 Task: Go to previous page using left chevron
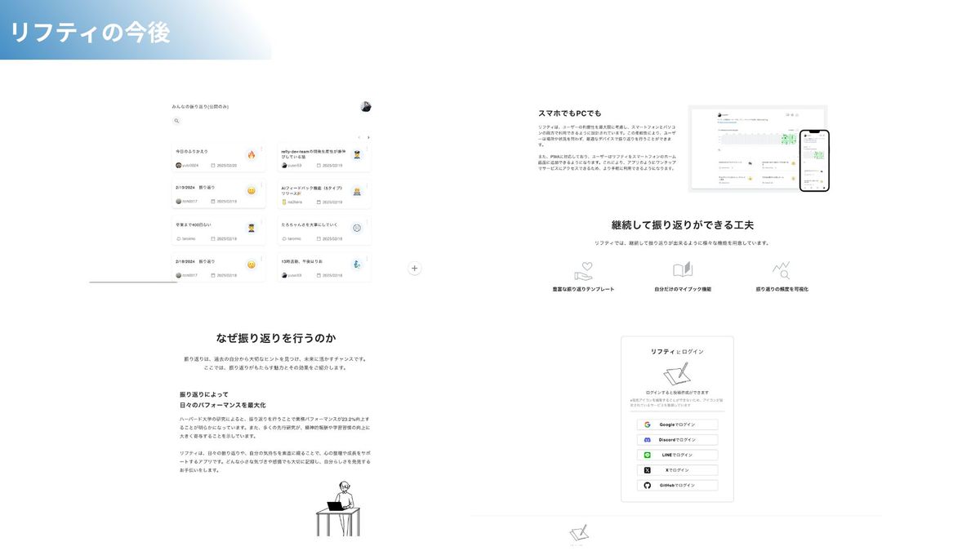coord(359,137)
